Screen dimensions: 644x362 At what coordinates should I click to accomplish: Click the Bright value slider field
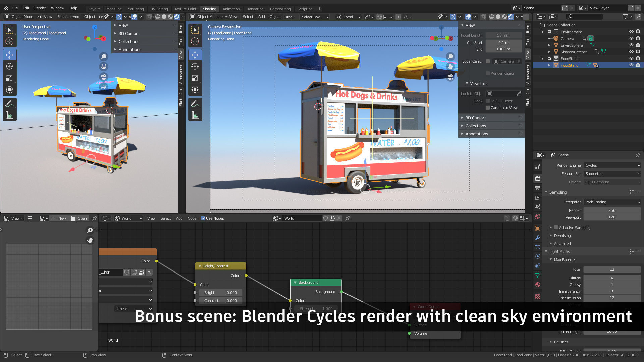(x=220, y=293)
